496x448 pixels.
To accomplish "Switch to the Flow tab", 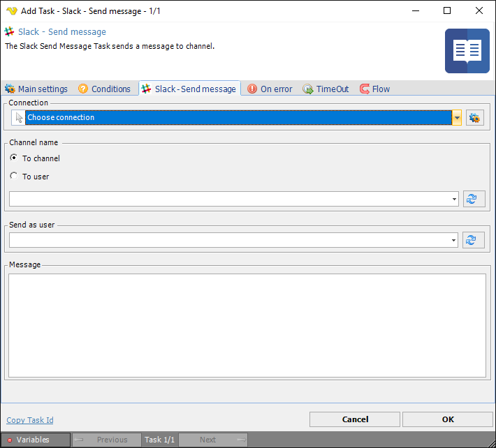I will [x=375, y=89].
